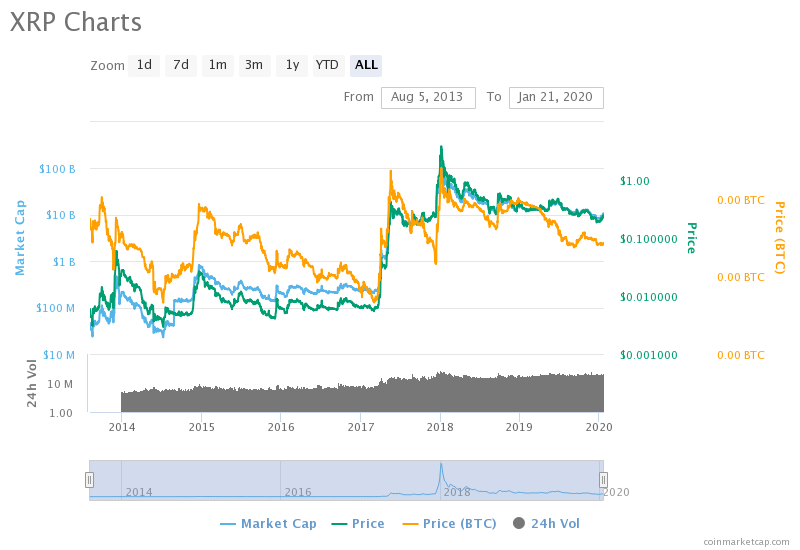Click the $100 M market cap axis label
Image resolution: width=800 pixels, height=550 pixels.
55,308
